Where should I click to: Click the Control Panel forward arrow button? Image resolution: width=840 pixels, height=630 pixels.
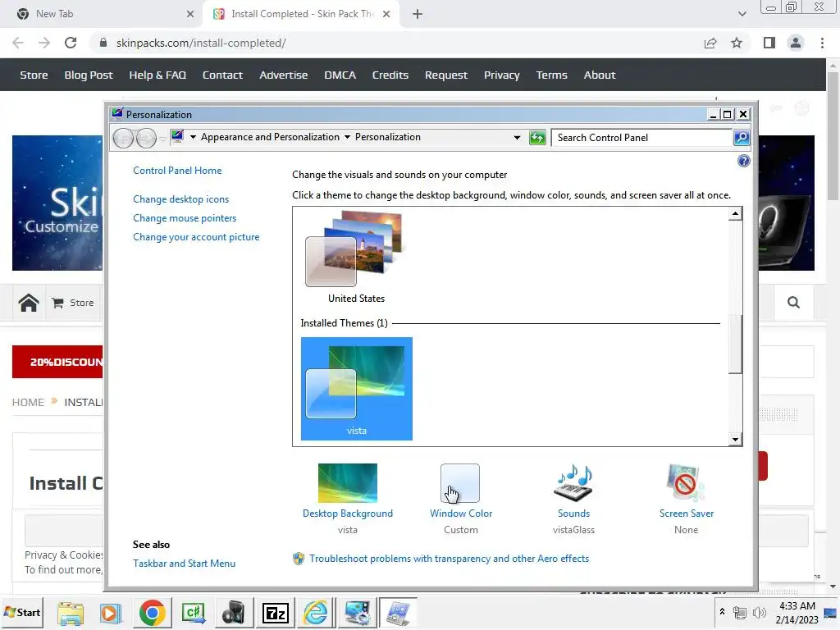point(146,138)
